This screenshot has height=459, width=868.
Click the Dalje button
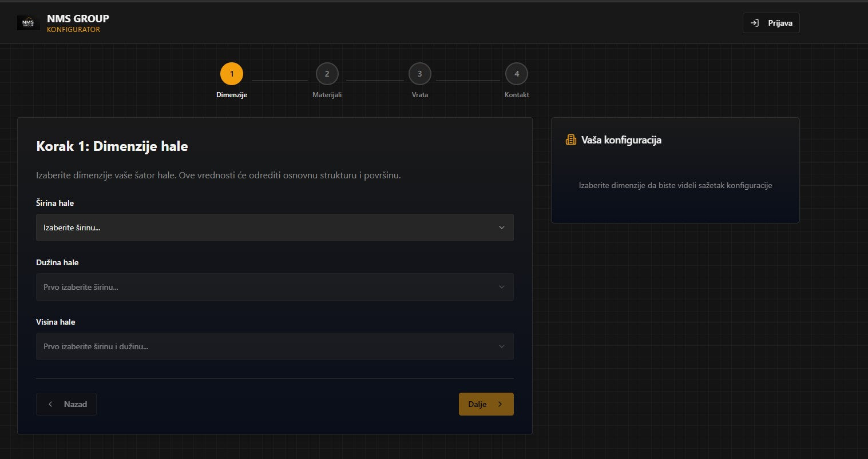tap(485, 404)
